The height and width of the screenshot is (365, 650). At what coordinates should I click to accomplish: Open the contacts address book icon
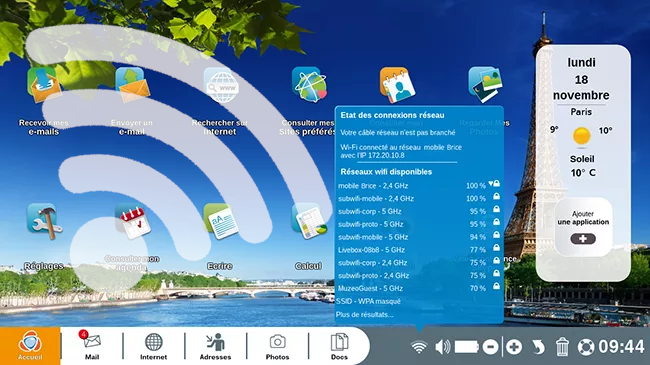click(x=397, y=85)
